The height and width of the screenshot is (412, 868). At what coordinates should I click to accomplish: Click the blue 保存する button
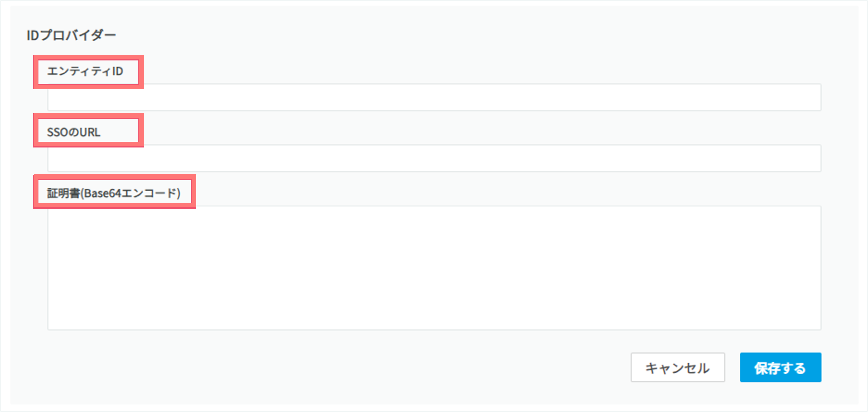click(780, 367)
